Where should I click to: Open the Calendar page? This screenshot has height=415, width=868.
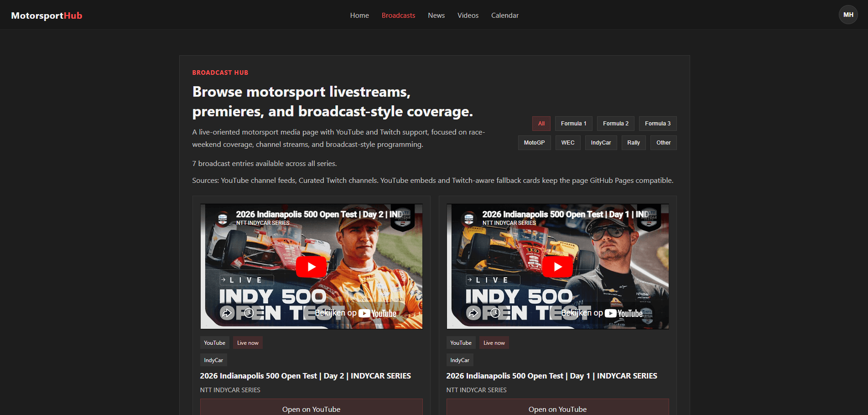(505, 16)
